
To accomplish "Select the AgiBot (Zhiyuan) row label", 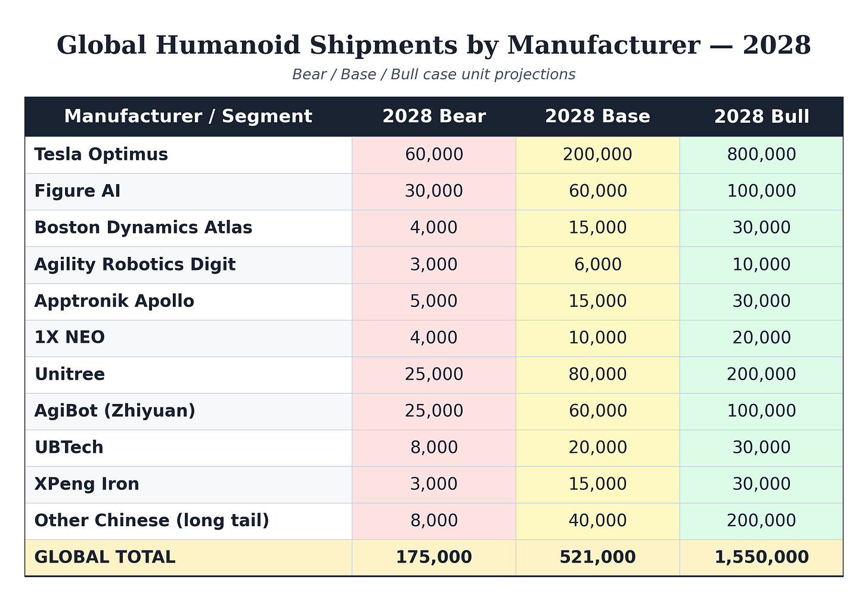I will pos(115,411).
